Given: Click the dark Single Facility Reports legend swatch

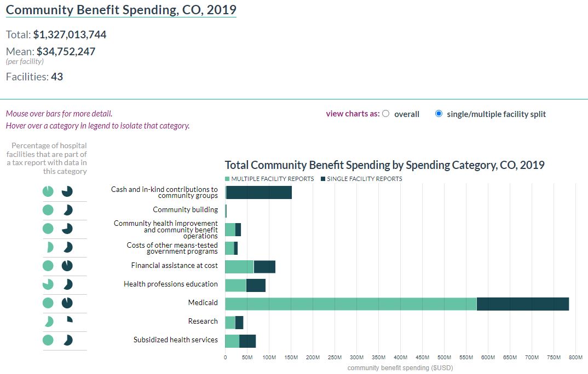Looking at the screenshot, I should coord(323,179).
